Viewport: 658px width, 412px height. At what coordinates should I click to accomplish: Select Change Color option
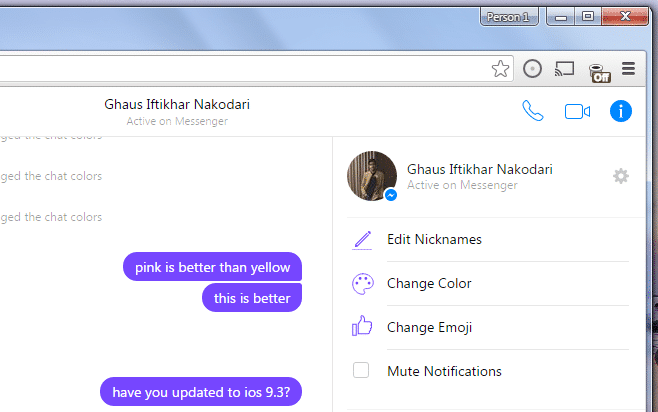pyautogui.click(x=429, y=284)
